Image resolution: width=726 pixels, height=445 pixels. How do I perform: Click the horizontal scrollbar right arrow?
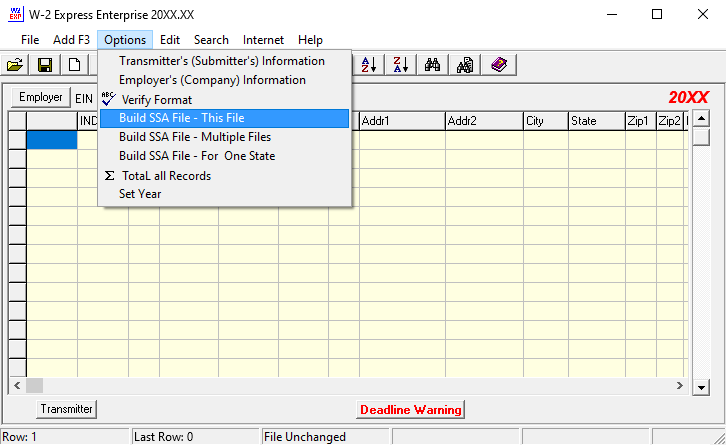(x=680, y=385)
